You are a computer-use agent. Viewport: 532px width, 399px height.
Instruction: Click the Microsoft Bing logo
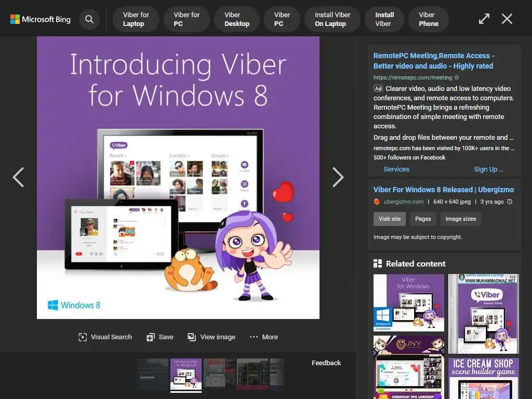pos(41,19)
